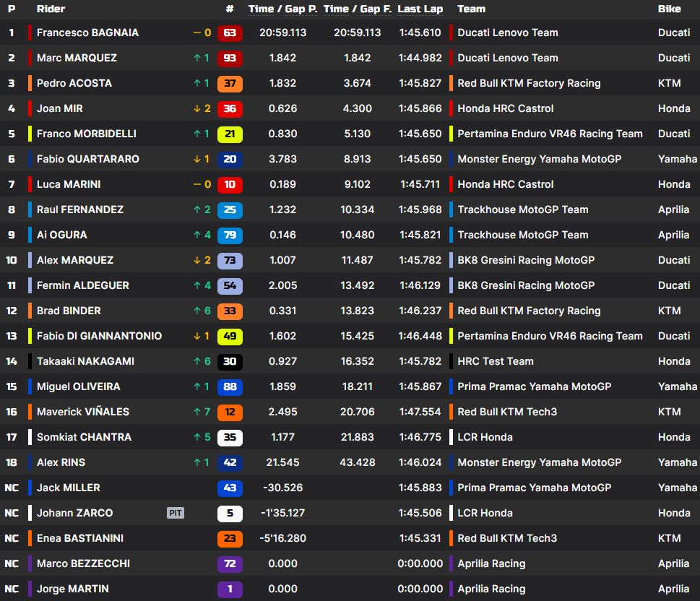Viewport: 700px width, 601px height.
Task: Click Zarco's gap -1'35.127
Action: click(283, 513)
